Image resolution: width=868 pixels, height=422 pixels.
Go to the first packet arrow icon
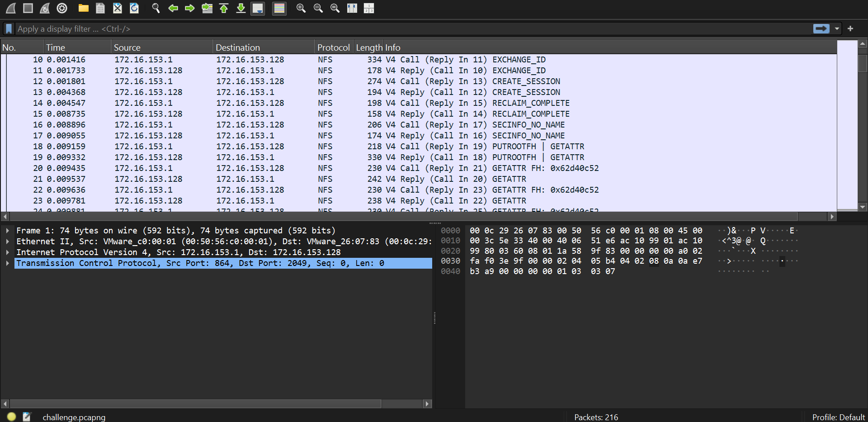tap(224, 8)
